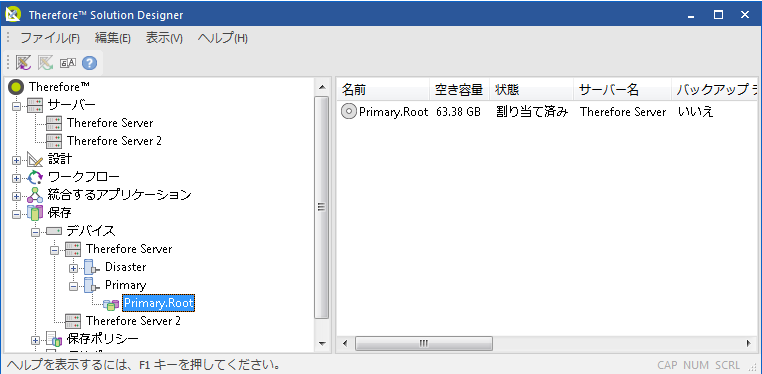Click the 保存 storage icon
762x374 pixels.
click(x=35, y=213)
